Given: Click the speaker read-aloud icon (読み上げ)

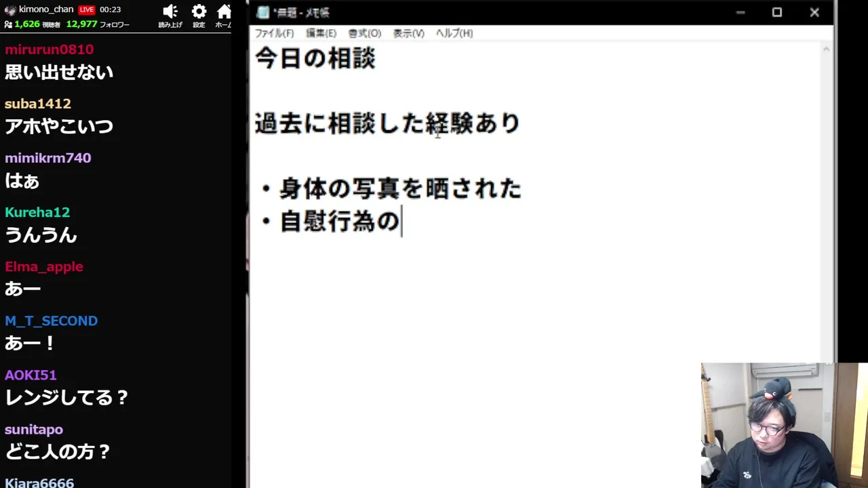Looking at the screenshot, I should (170, 12).
